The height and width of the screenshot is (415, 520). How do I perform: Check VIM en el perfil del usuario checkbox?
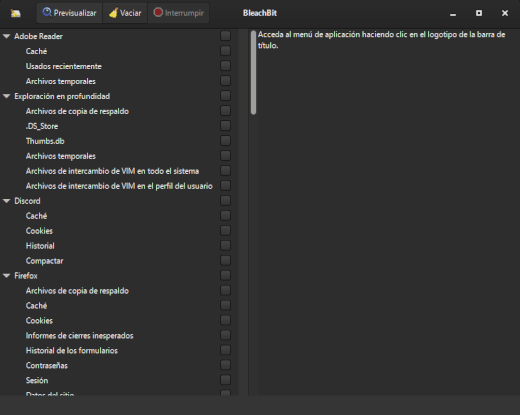(x=225, y=186)
